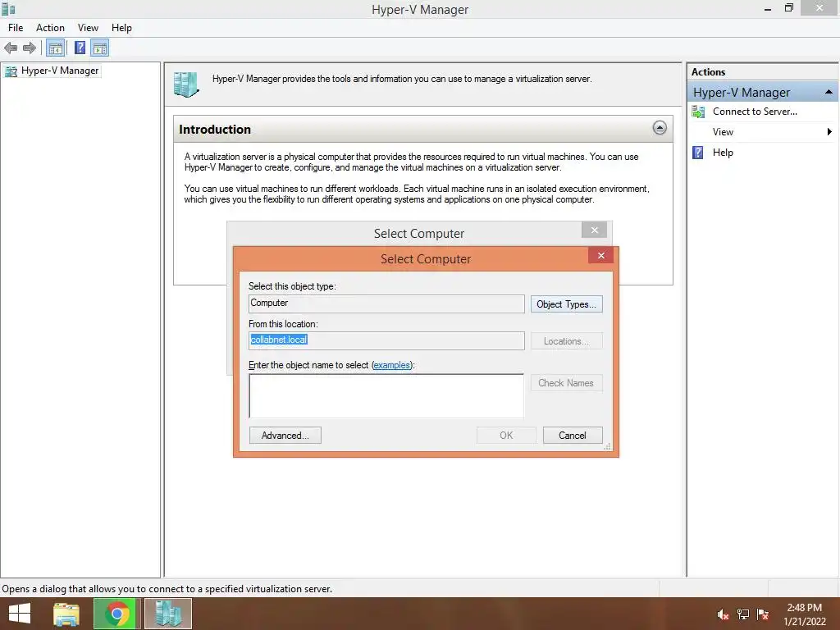Click the server icon beside the Hyper-V description
Viewport: 840px width, 630px height.
(x=186, y=84)
